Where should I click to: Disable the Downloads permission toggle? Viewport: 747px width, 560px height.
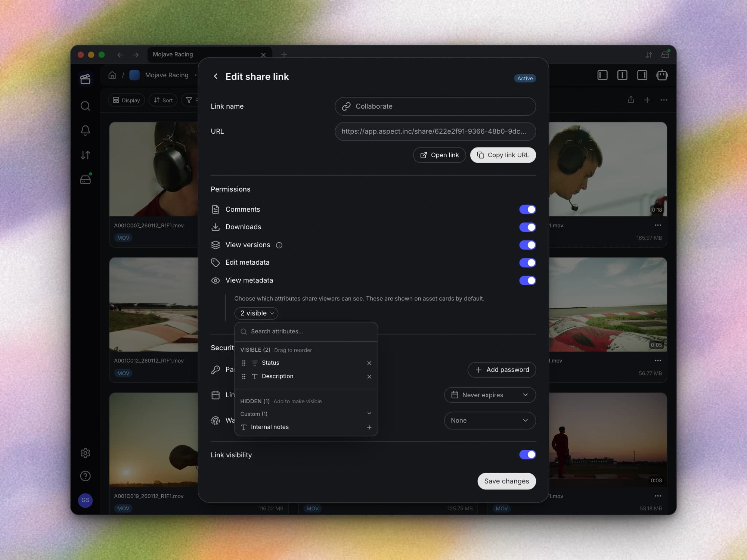click(527, 227)
